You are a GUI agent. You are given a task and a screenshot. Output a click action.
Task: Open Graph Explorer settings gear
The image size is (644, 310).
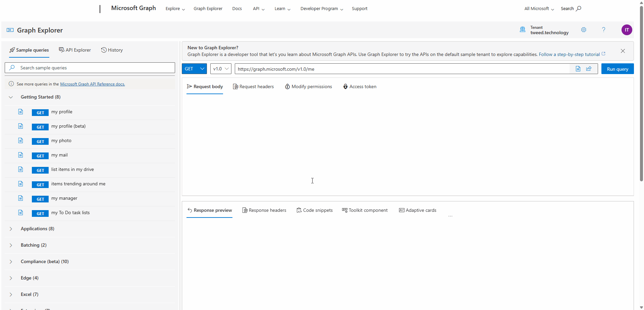[x=584, y=30]
